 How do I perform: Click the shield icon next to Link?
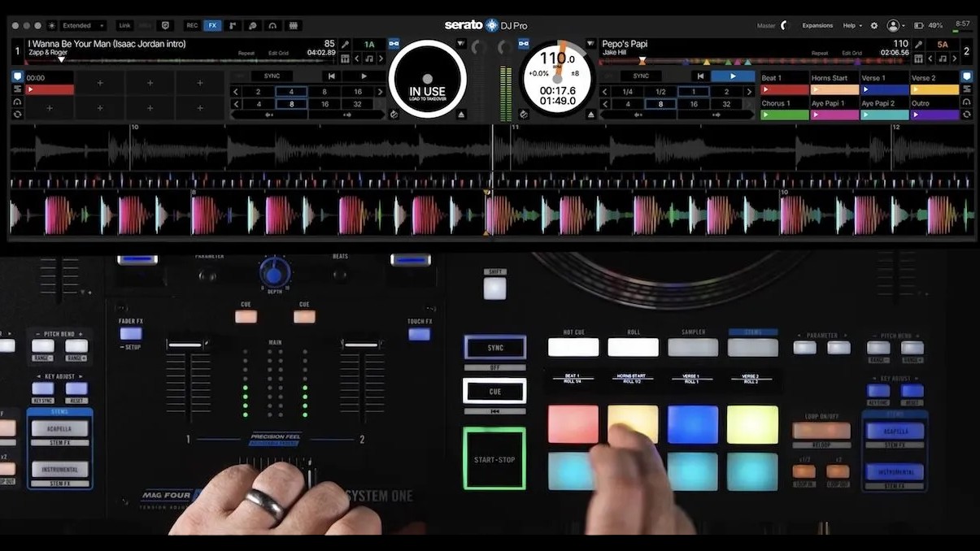(x=166, y=25)
